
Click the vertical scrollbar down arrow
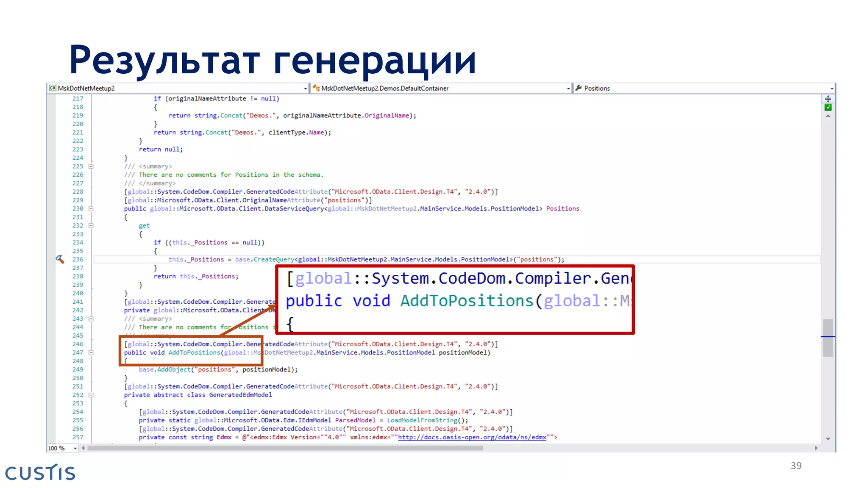[x=828, y=439]
